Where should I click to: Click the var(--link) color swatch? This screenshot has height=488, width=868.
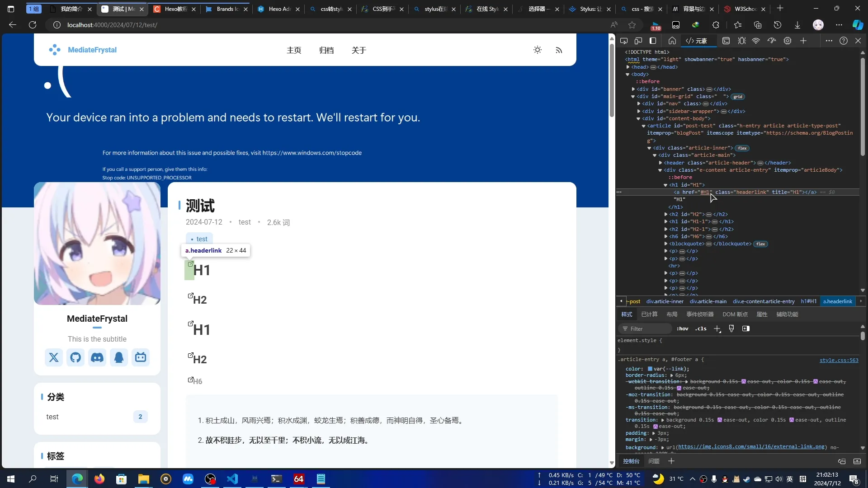[x=650, y=369]
